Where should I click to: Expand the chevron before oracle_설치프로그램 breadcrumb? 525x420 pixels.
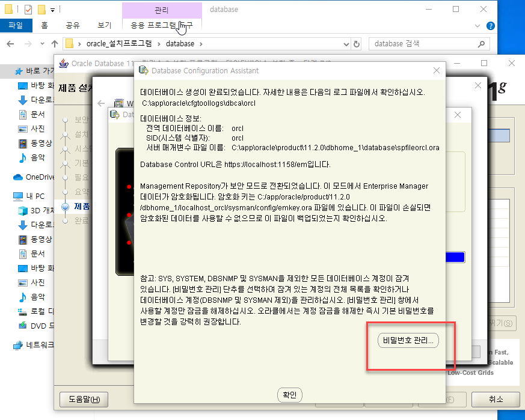click(x=79, y=44)
